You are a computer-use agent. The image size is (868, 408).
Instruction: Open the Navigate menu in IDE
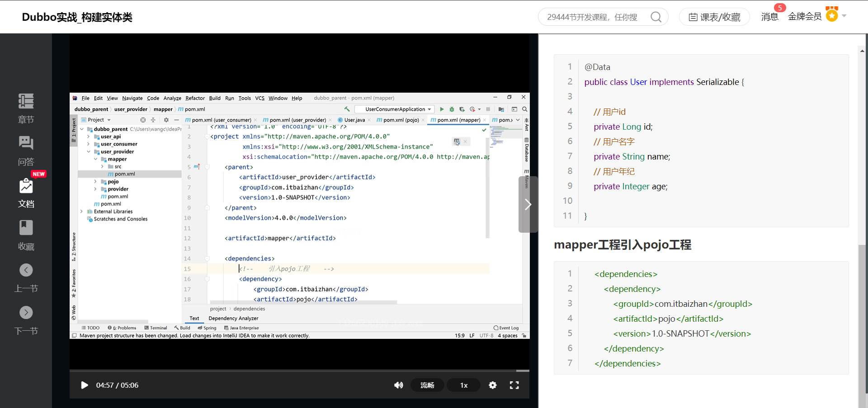pos(132,98)
